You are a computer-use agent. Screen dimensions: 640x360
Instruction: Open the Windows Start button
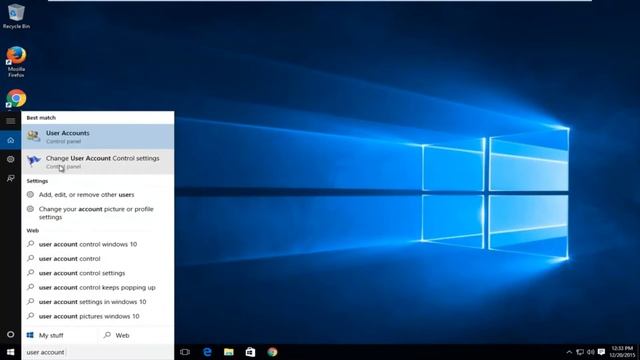coord(11,352)
